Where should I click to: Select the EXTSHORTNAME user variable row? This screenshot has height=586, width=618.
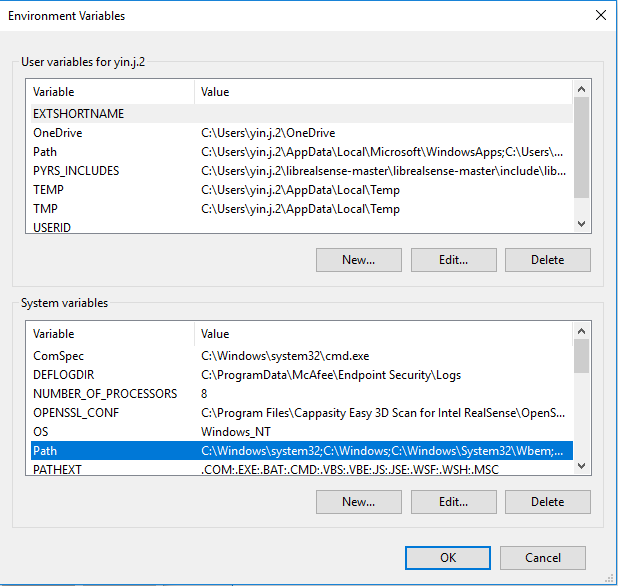click(x=302, y=113)
